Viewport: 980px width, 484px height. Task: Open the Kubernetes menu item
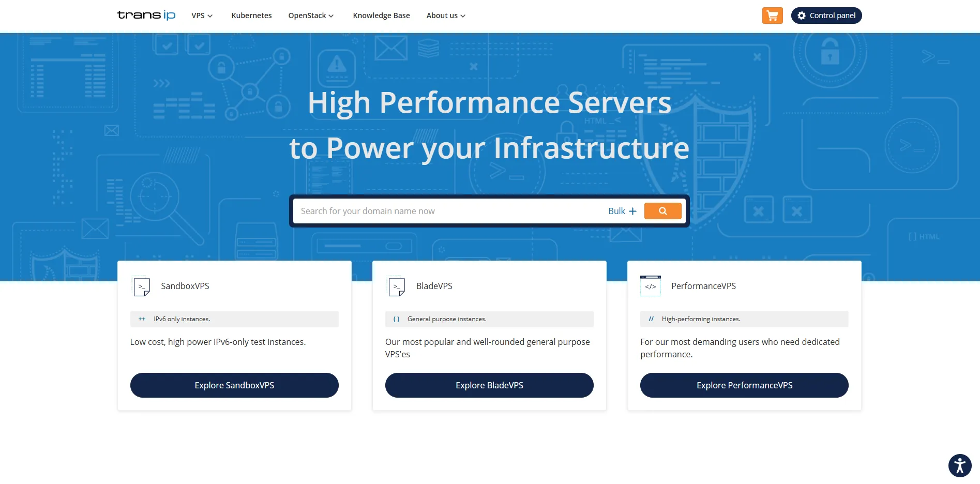click(251, 16)
